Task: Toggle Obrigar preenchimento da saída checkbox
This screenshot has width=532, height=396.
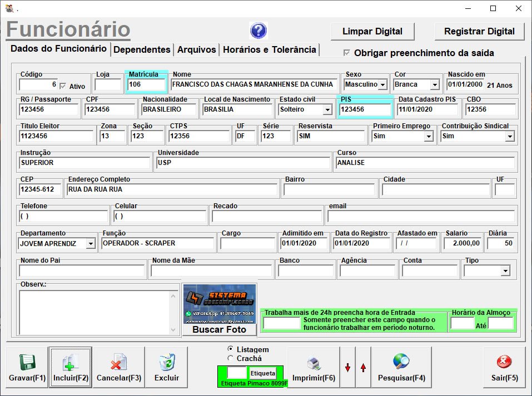Action: tap(347, 53)
